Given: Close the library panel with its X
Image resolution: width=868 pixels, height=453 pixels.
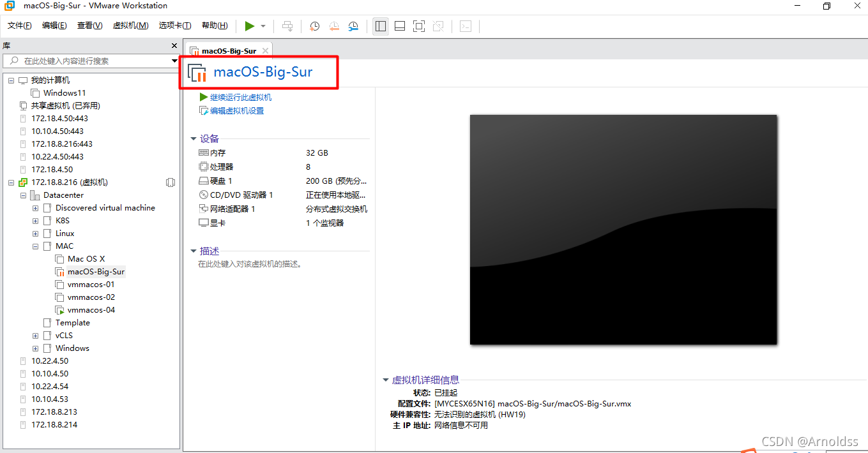Looking at the screenshot, I should coord(174,46).
